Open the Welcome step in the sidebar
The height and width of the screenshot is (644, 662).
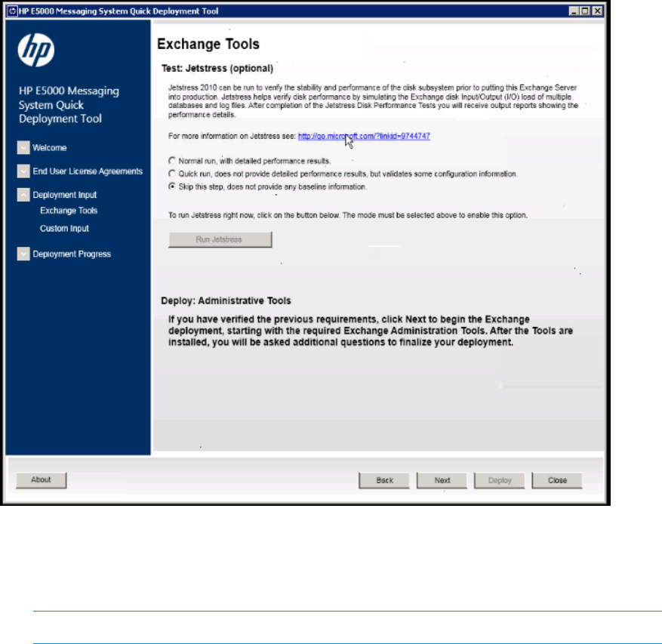pos(49,148)
